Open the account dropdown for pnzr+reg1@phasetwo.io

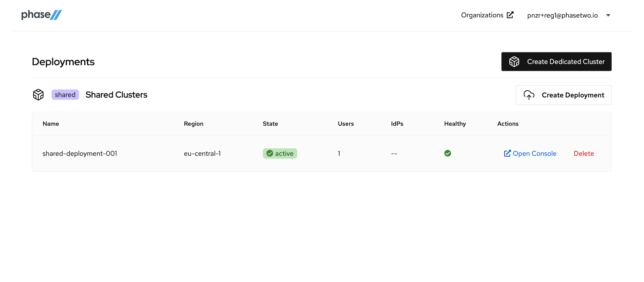(562, 15)
